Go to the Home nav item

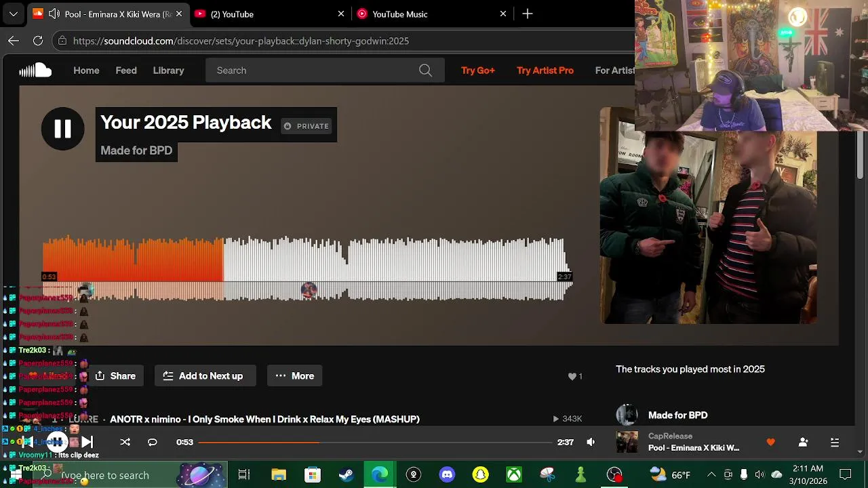(x=86, y=70)
